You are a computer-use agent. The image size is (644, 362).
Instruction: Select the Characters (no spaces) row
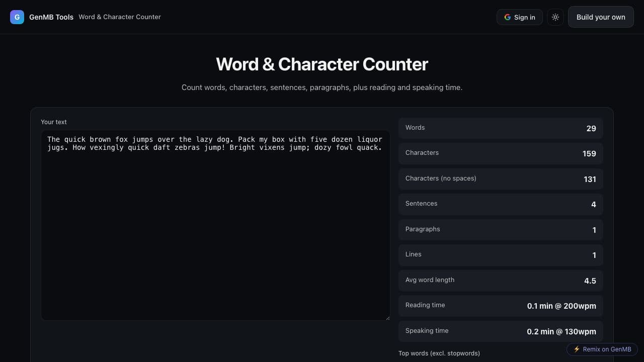(501, 179)
